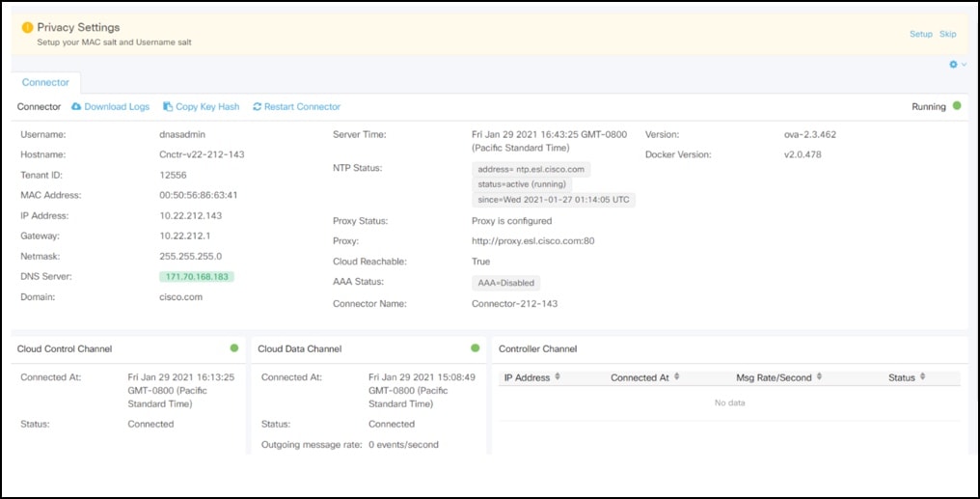Click the since=Wed 2021-01-27 tag
Screen dimensions: 980x499
(x=554, y=200)
